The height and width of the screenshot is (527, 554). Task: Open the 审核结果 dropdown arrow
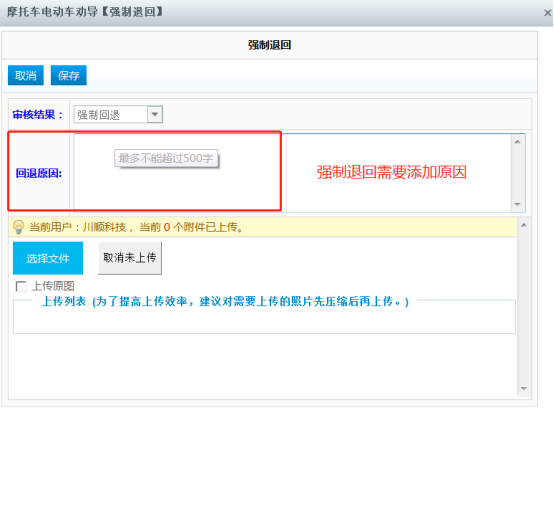click(155, 114)
